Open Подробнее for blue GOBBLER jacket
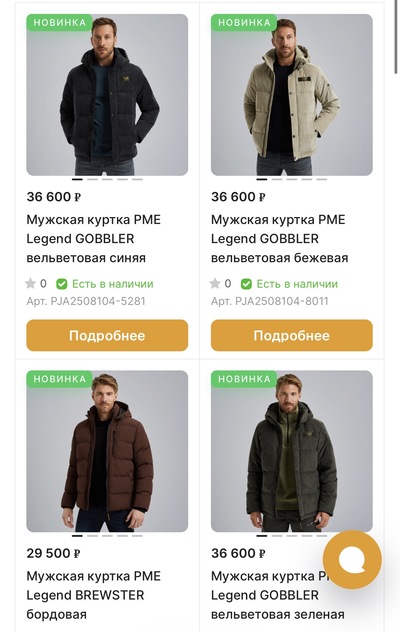This screenshot has width=400, height=632. [x=107, y=335]
